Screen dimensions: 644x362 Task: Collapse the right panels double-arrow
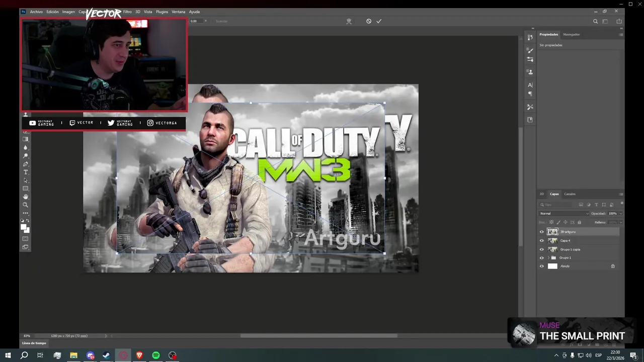click(x=622, y=28)
